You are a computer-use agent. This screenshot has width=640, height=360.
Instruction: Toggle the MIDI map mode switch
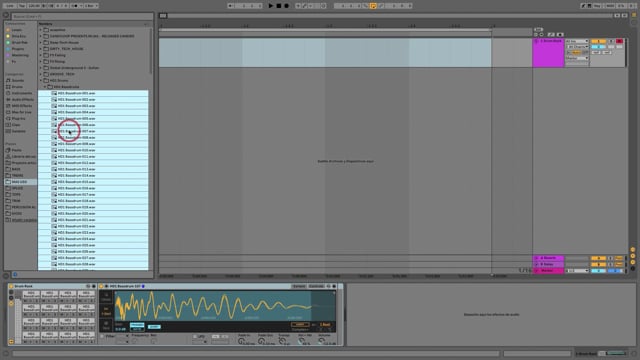pyautogui.click(x=610, y=6)
